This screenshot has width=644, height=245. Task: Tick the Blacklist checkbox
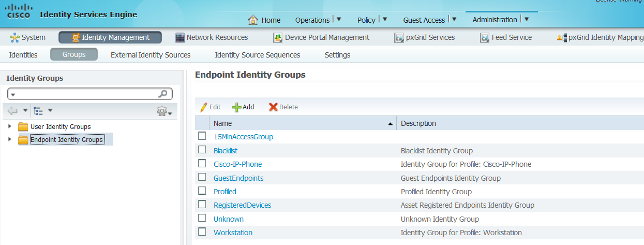pyautogui.click(x=202, y=150)
